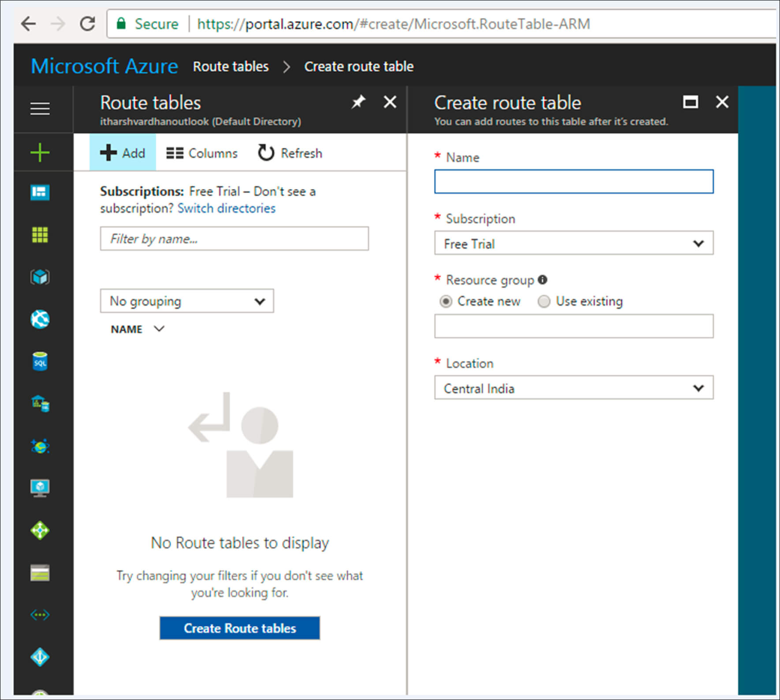Open Load balancers diamond icon

tap(40, 530)
